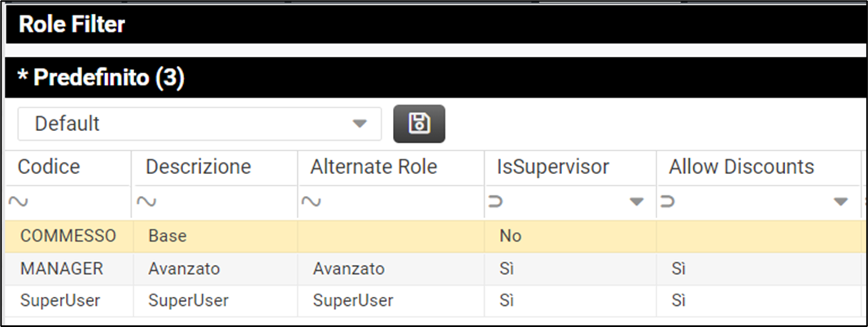Click the IsSupervisor filter operator icon
The image size is (868, 327).
pos(495,202)
